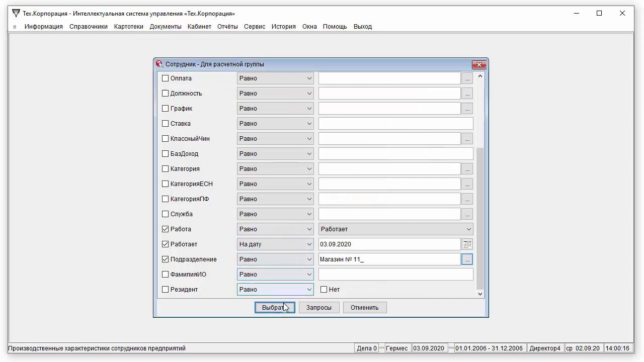Viewport: 644px width, 362px height.
Task: Click the ФамилияИО text input field
Action: (x=396, y=275)
